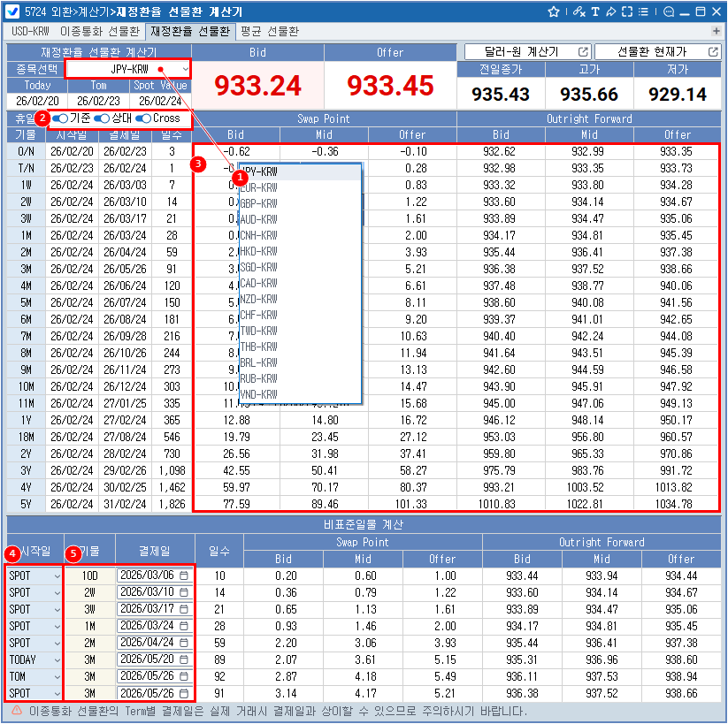Click the 10D tenor input field
Viewport: 728px width, 724px height.
tap(89, 575)
